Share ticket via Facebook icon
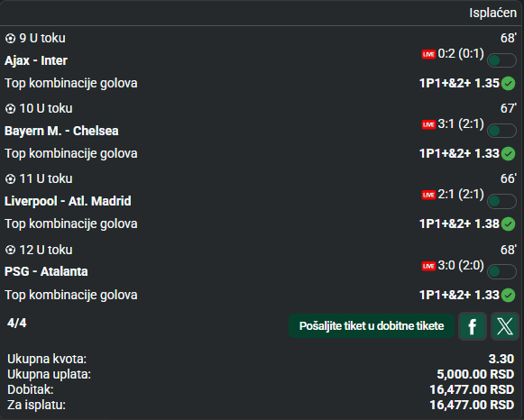 click(x=473, y=326)
